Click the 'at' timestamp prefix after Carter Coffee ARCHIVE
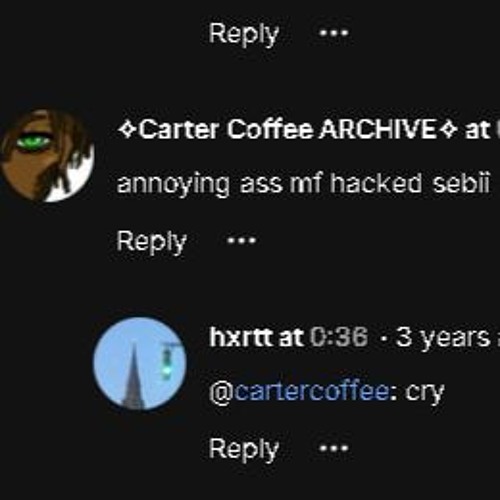This screenshot has width=500, height=500. pyautogui.click(x=477, y=130)
